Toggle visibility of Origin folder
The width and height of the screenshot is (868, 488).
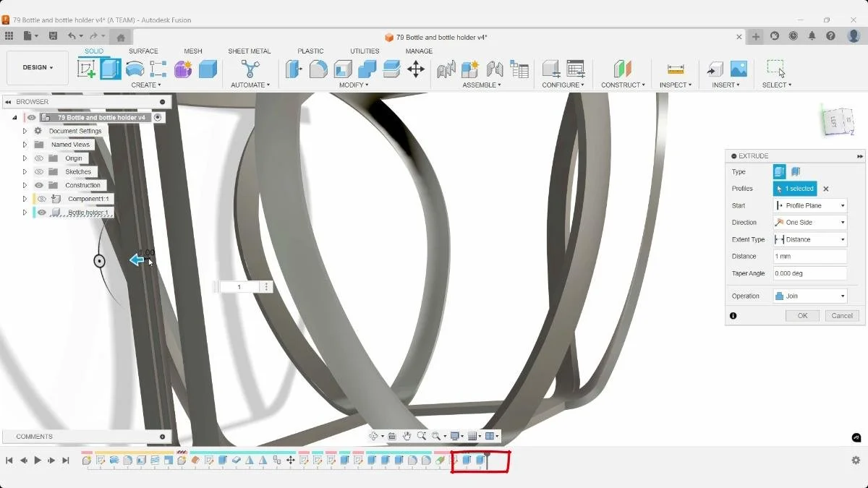tap(40, 158)
